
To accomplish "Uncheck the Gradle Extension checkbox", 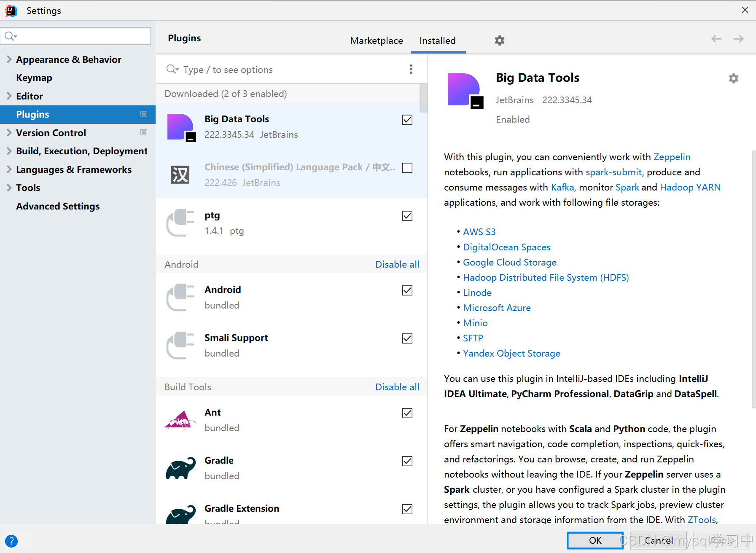I will (x=407, y=509).
